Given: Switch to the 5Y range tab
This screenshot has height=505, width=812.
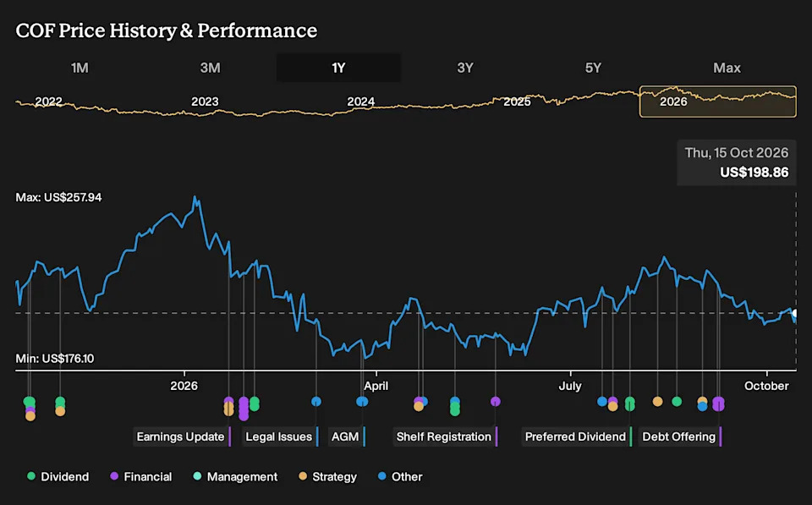Looking at the screenshot, I should pyautogui.click(x=594, y=68).
